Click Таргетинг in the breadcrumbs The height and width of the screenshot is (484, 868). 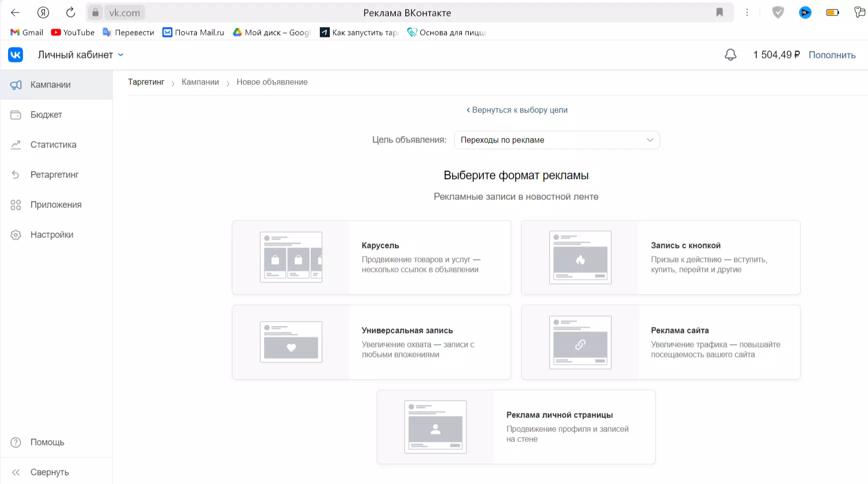click(x=146, y=82)
